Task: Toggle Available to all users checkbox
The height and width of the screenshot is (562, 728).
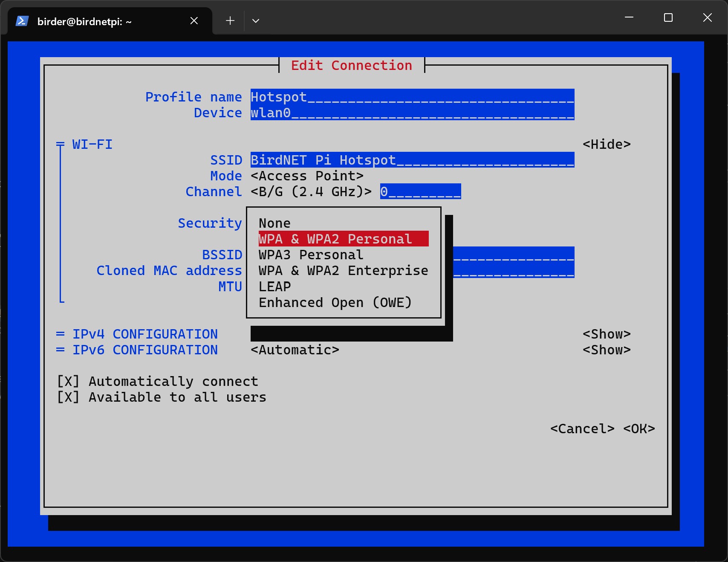Action: click(68, 397)
